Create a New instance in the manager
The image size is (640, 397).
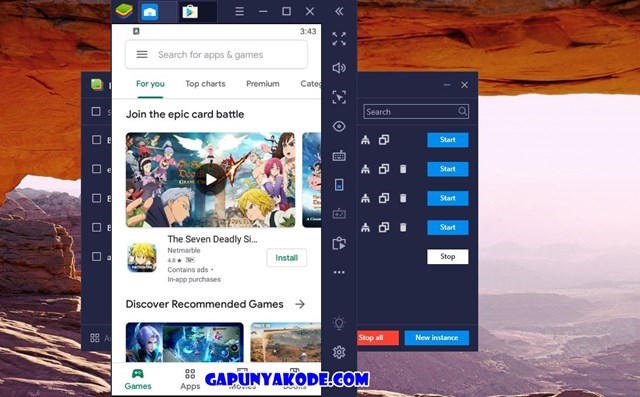[x=437, y=337]
